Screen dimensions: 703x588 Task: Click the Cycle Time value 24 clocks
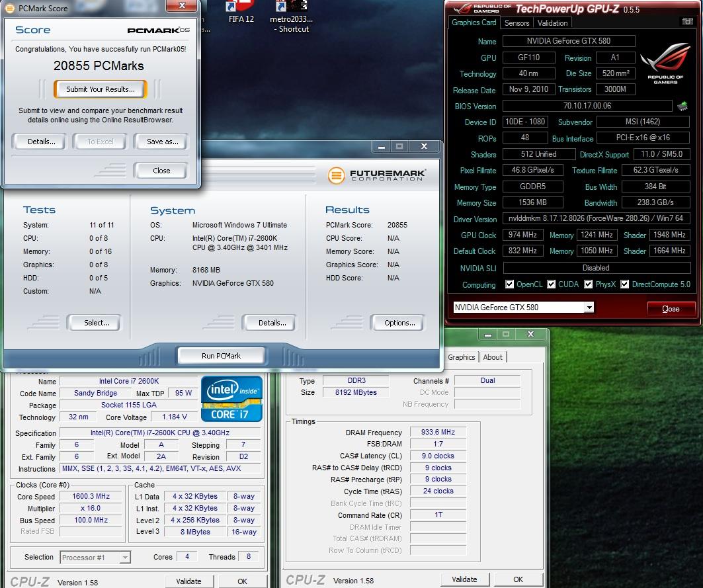438,491
